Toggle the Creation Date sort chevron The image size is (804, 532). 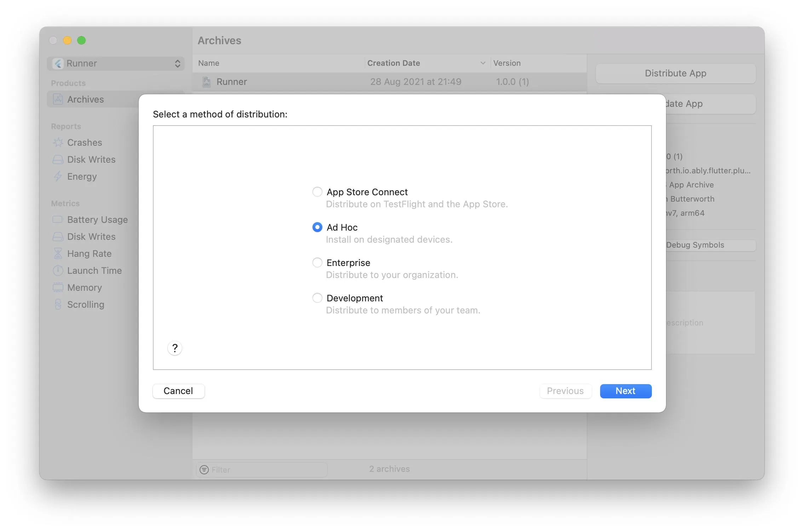click(x=483, y=63)
